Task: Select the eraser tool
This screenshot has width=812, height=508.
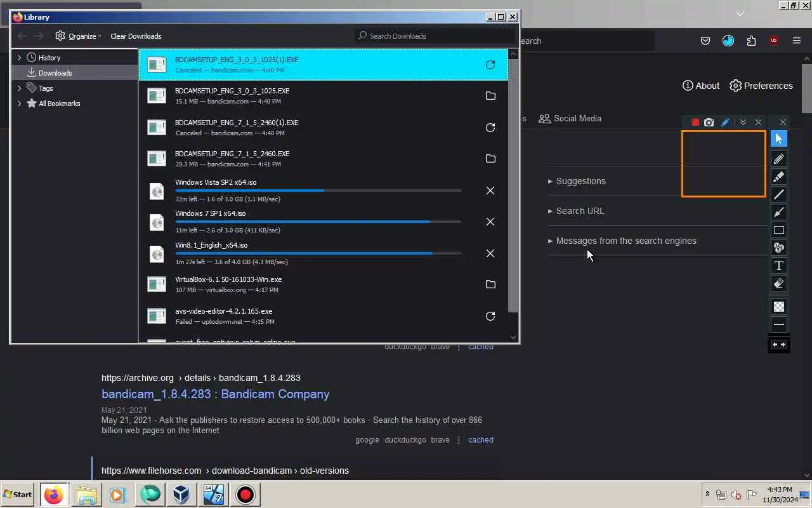Action: point(779,283)
